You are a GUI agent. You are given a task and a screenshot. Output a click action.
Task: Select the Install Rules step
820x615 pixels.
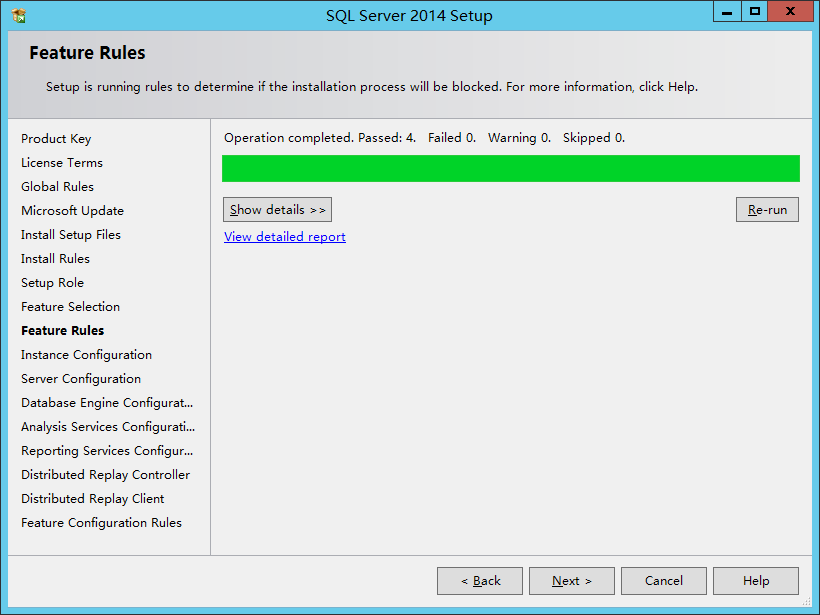pyautogui.click(x=55, y=259)
